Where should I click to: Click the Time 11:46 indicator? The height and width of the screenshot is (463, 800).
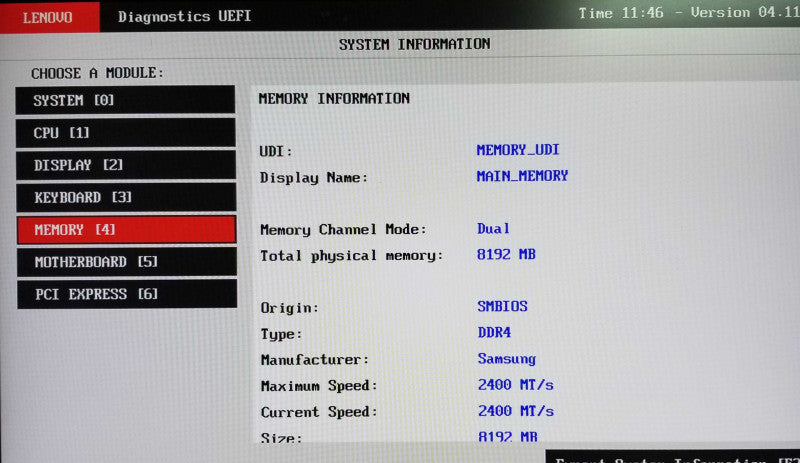[620, 13]
